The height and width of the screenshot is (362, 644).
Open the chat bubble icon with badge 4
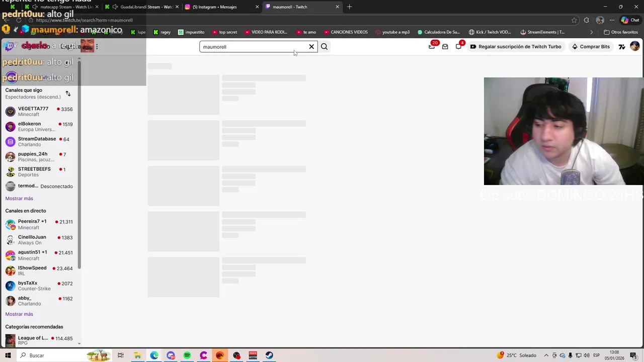pyautogui.click(x=458, y=47)
